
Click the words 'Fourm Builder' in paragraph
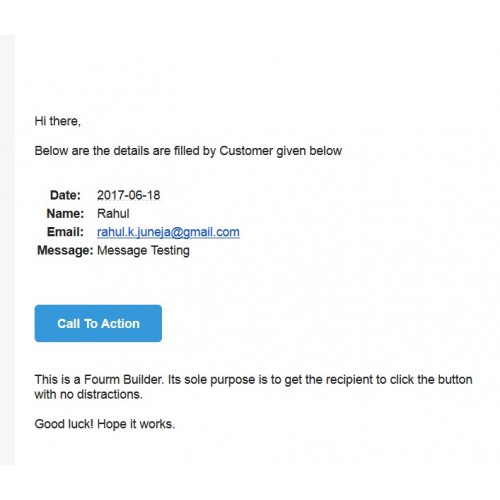124,380
